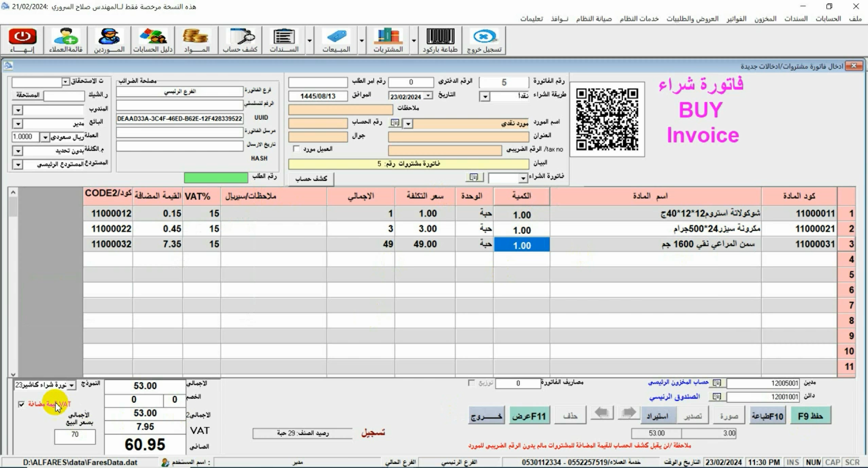Open the invoice template dropdown
Screen dimensions: 868x468
tap(72, 385)
